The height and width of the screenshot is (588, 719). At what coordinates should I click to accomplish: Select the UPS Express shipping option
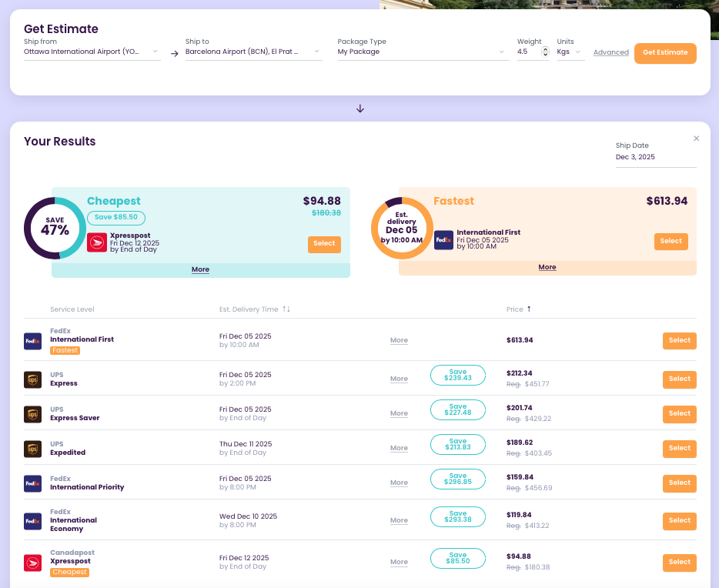(x=679, y=379)
